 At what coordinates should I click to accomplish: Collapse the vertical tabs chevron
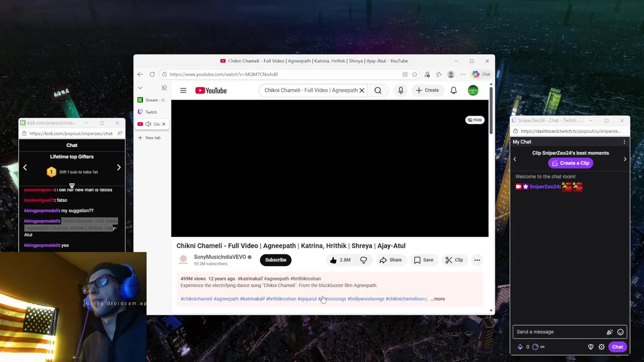tap(140, 88)
